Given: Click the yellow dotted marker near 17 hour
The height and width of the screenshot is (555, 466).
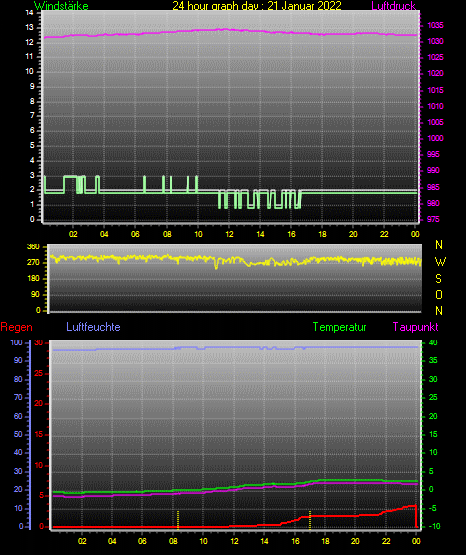Looking at the screenshot, I should [x=310, y=520].
